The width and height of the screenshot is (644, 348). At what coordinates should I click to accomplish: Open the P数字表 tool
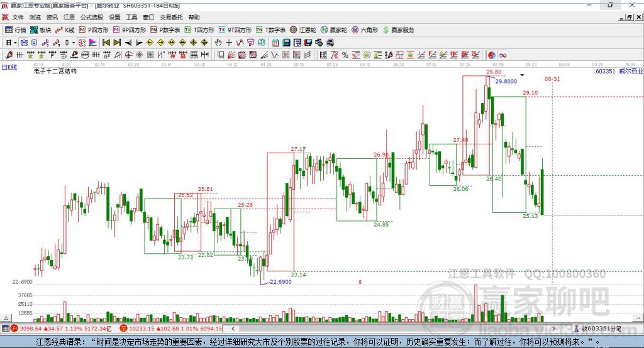(x=165, y=30)
